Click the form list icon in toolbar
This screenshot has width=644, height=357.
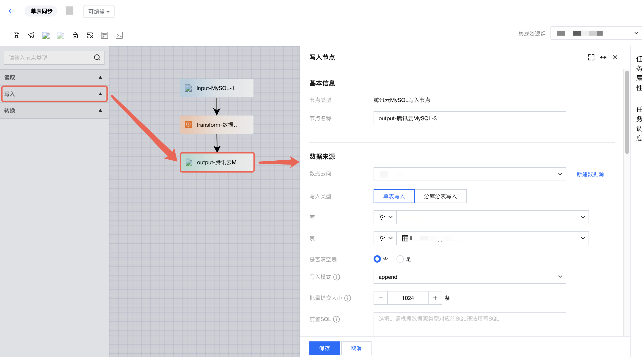[x=104, y=35]
